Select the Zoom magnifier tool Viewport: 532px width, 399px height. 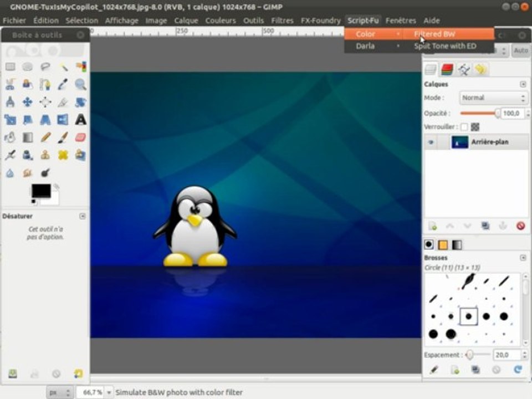[81, 84]
